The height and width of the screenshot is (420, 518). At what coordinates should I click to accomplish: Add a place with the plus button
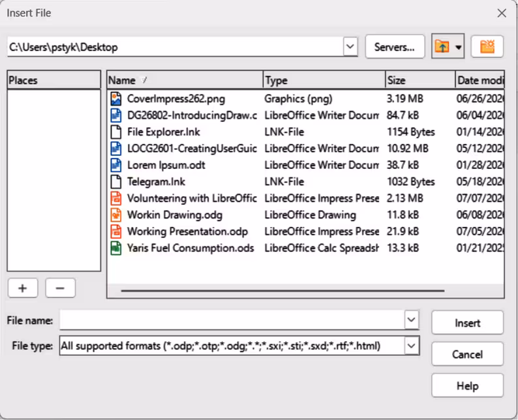click(x=23, y=288)
